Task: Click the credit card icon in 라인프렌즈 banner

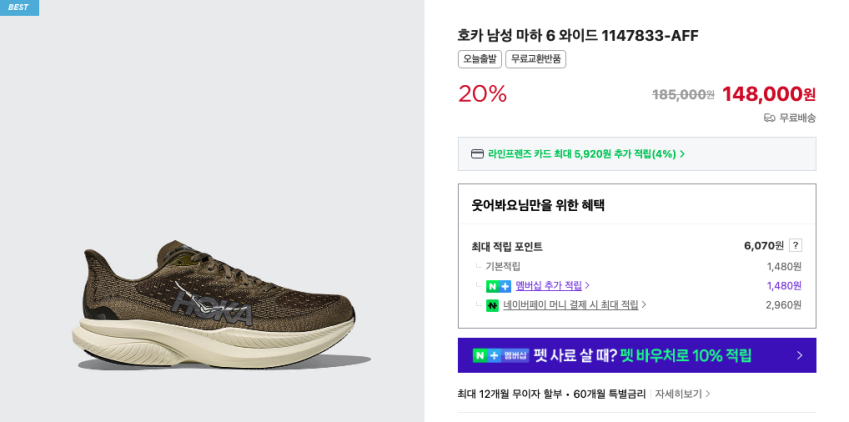Action: (x=477, y=154)
